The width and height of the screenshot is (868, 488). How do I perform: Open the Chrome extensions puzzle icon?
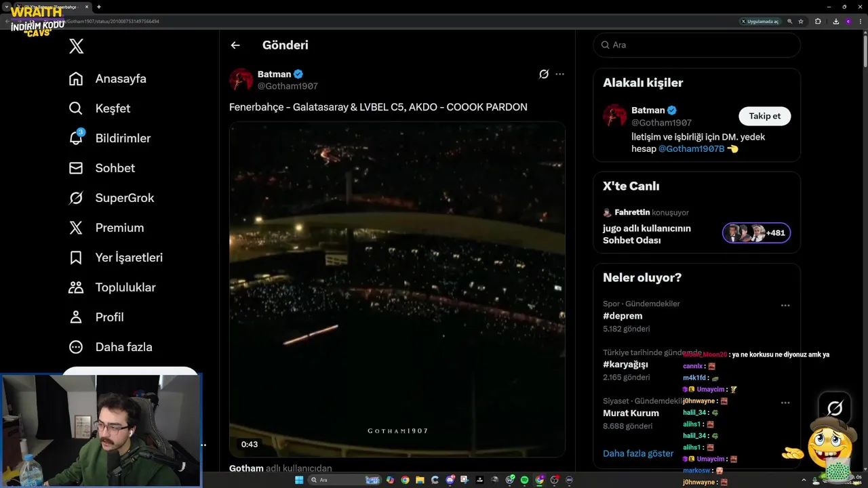[x=818, y=21]
